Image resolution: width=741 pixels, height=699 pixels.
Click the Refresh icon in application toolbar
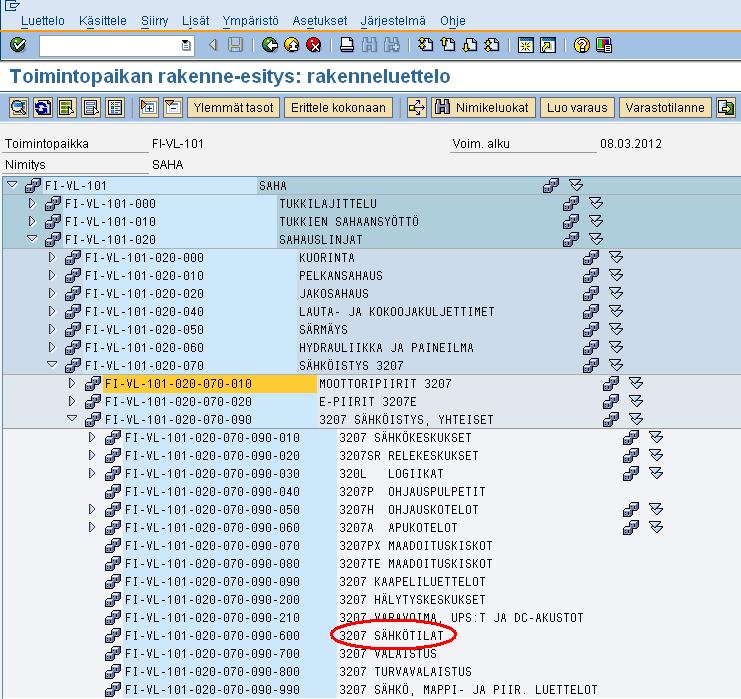(x=43, y=108)
